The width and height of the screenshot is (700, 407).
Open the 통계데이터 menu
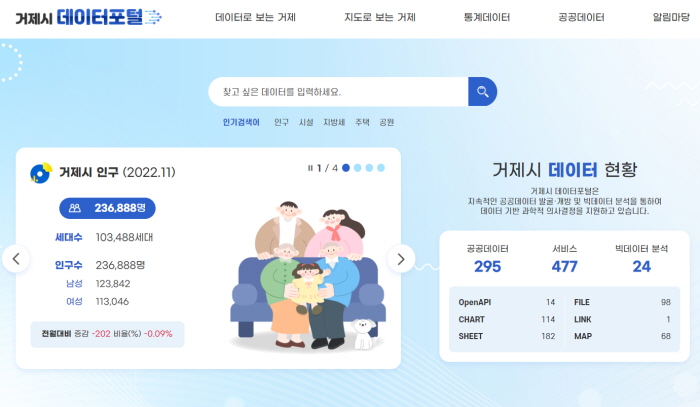487,17
